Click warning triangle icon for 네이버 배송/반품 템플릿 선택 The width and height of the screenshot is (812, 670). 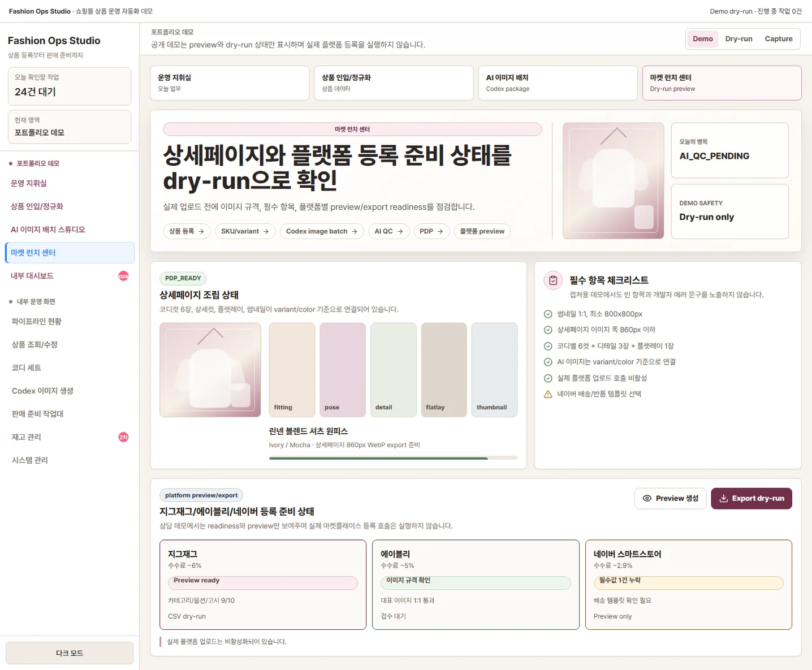tap(548, 394)
